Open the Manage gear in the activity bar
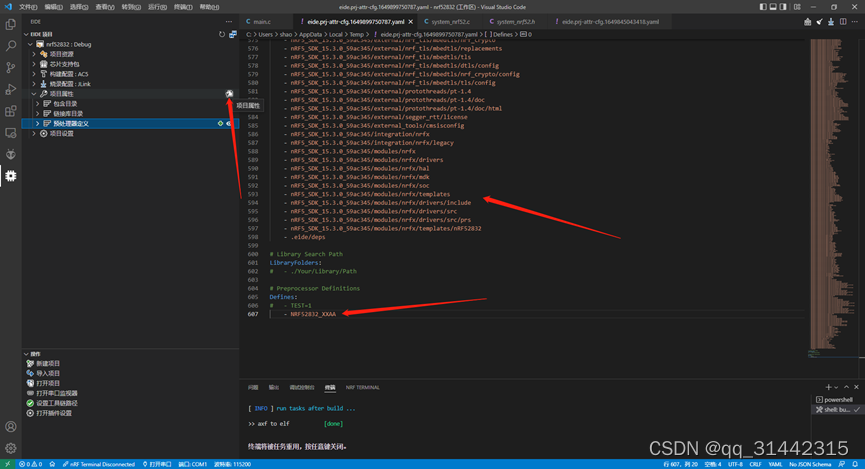Viewport: 865px width, 469px height. 10,448
